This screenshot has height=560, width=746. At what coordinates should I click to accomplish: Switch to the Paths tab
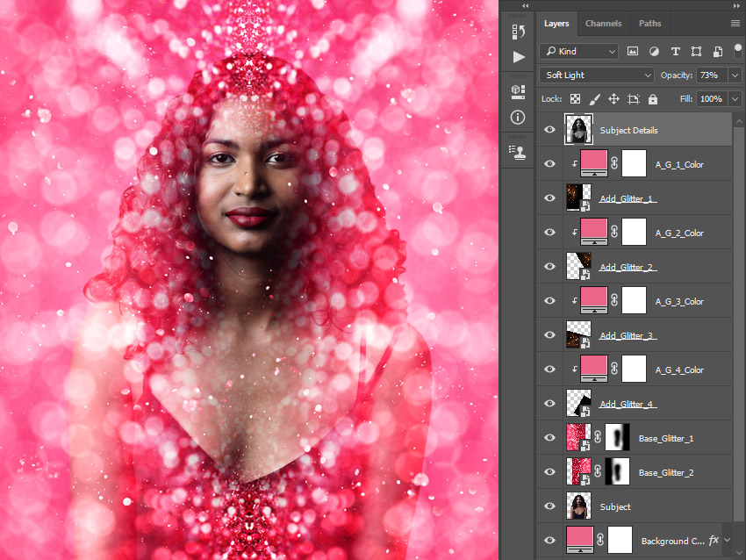(649, 23)
